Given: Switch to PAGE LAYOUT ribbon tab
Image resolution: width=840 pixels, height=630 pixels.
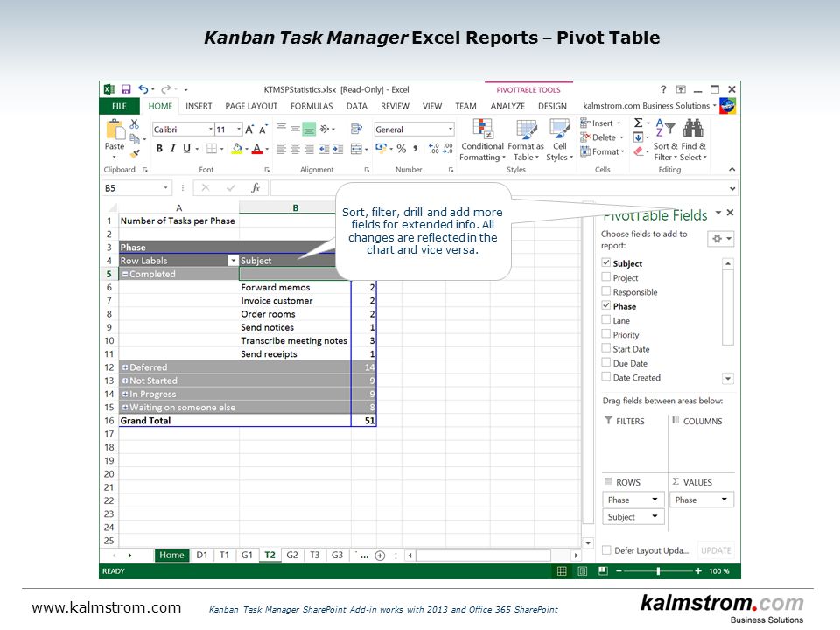Looking at the screenshot, I should click(x=251, y=106).
